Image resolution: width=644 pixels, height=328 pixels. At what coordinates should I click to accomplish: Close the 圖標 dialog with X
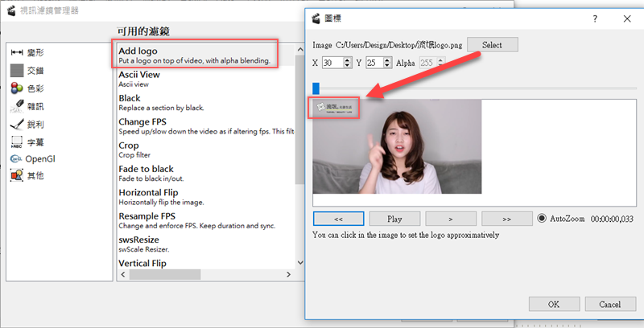[627, 18]
